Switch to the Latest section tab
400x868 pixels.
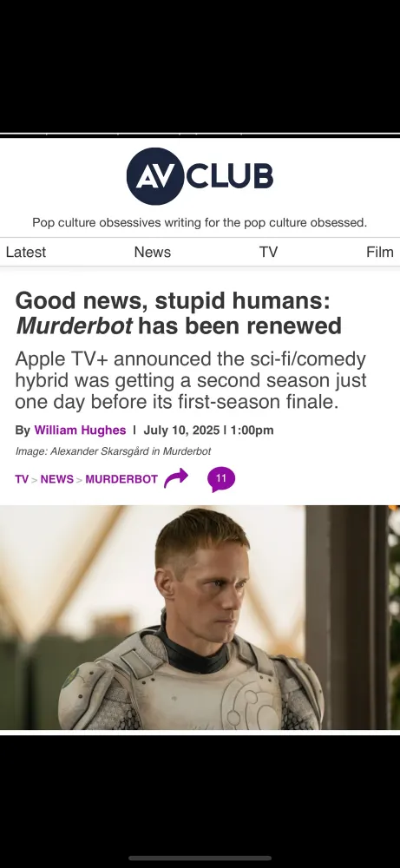click(25, 252)
